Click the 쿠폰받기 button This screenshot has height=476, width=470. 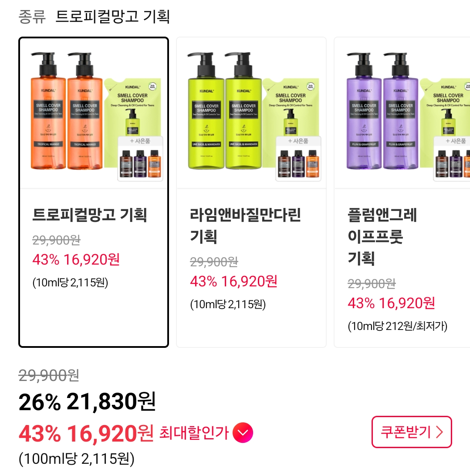(x=412, y=432)
